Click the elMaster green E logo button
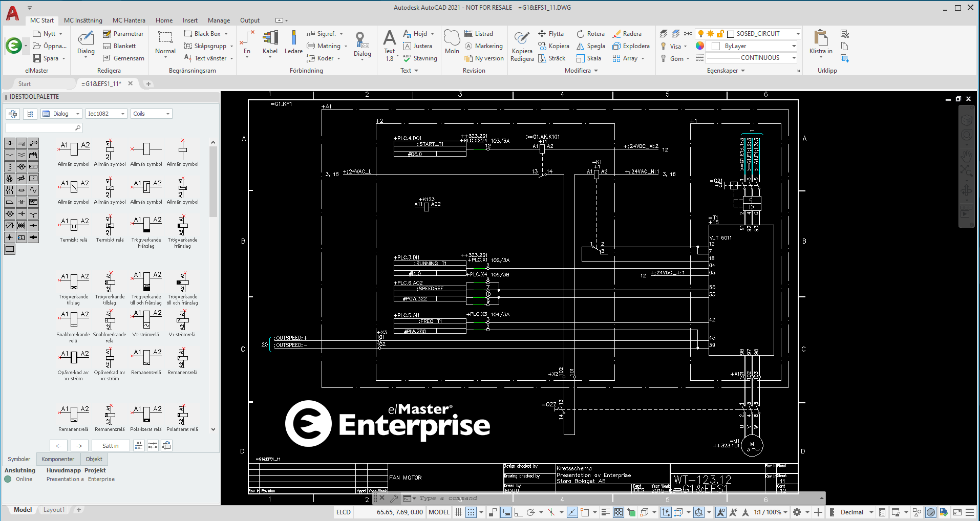Screen dimensions: 980x521 pyautogui.click(x=14, y=46)
